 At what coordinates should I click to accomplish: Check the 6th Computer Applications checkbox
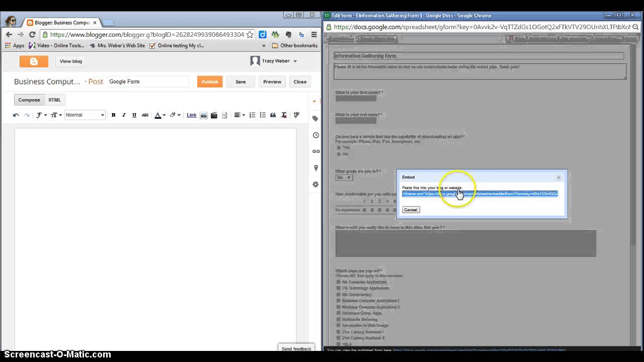coord(339,282)
